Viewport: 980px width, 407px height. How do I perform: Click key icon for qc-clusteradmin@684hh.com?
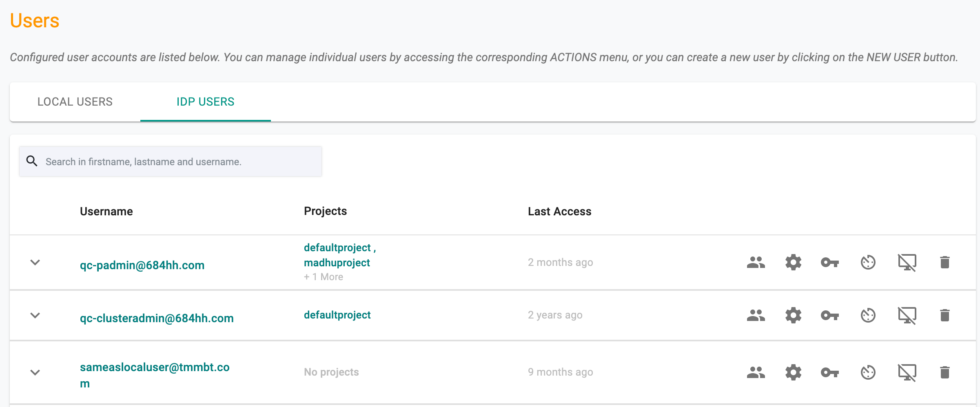830,315
